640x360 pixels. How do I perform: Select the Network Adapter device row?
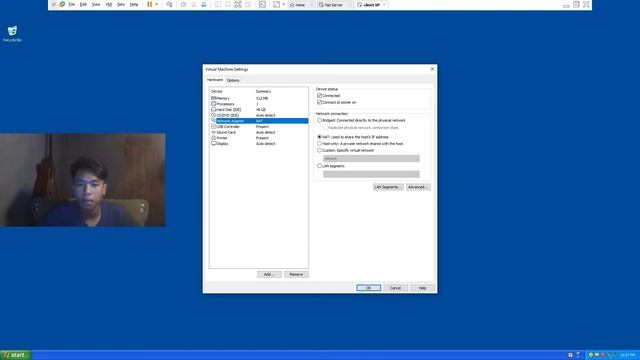[259, 121]
